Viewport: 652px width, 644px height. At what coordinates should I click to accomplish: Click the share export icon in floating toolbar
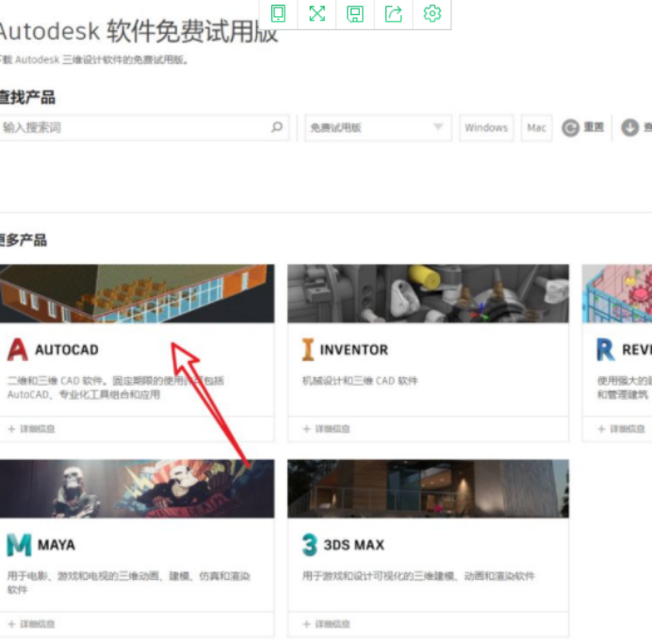[393, 14]
